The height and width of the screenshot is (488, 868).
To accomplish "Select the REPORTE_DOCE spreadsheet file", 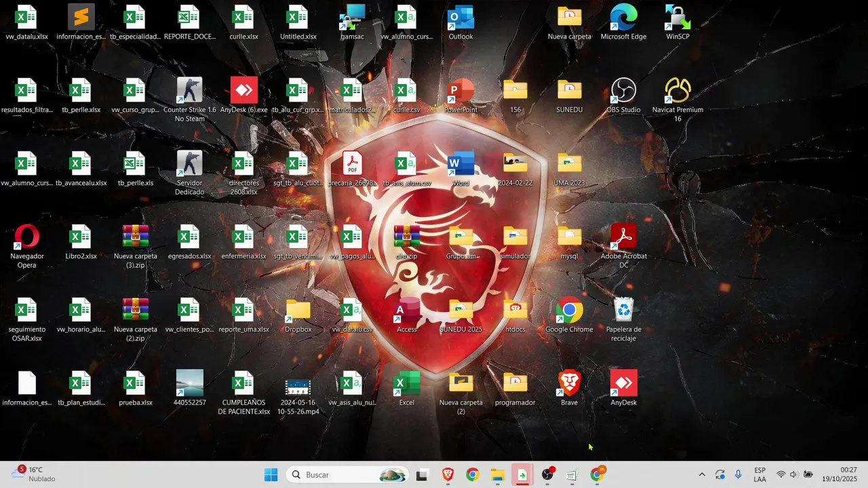I will (189, 22).
